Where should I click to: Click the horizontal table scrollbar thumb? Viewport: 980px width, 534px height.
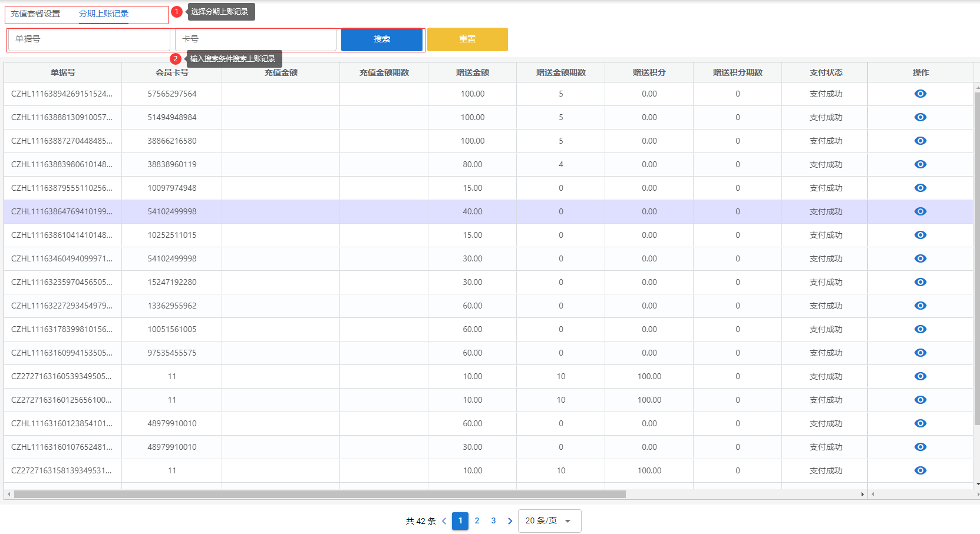coord(319,494)
